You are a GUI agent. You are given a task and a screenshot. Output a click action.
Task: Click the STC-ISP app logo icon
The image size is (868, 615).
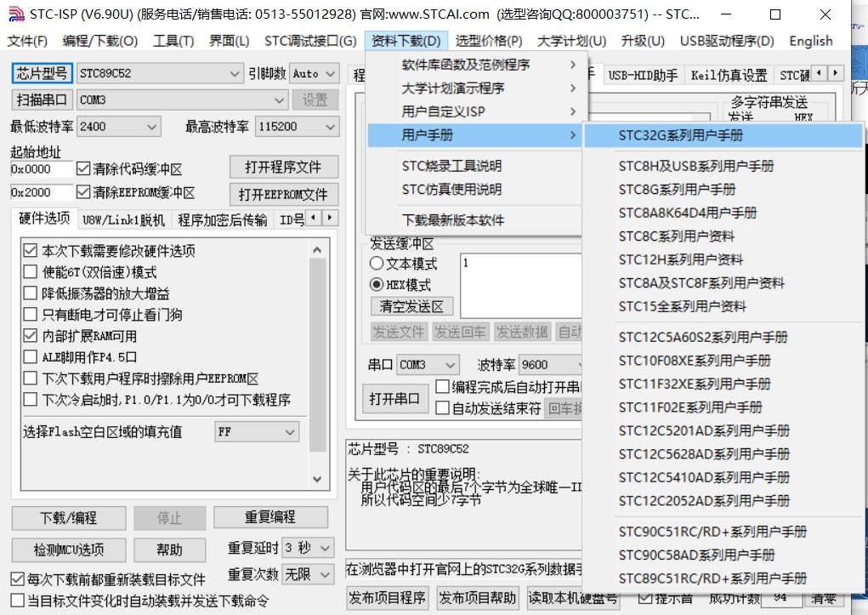(16, 14)
